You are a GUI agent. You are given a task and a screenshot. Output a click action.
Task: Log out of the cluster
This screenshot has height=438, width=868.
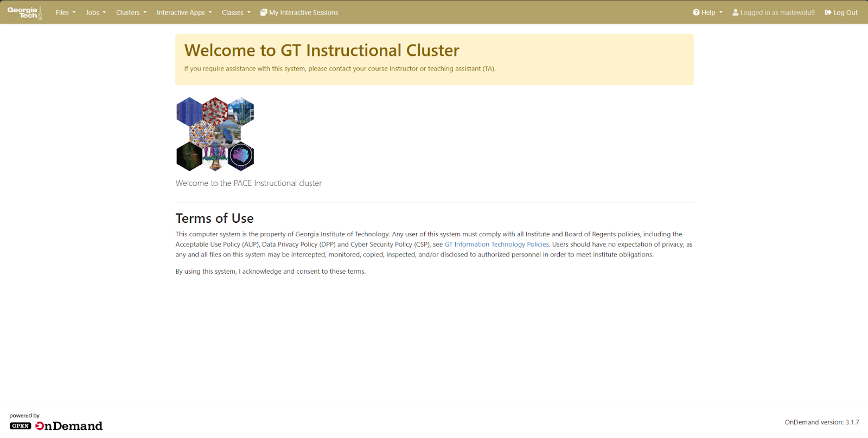coord(841,12)
